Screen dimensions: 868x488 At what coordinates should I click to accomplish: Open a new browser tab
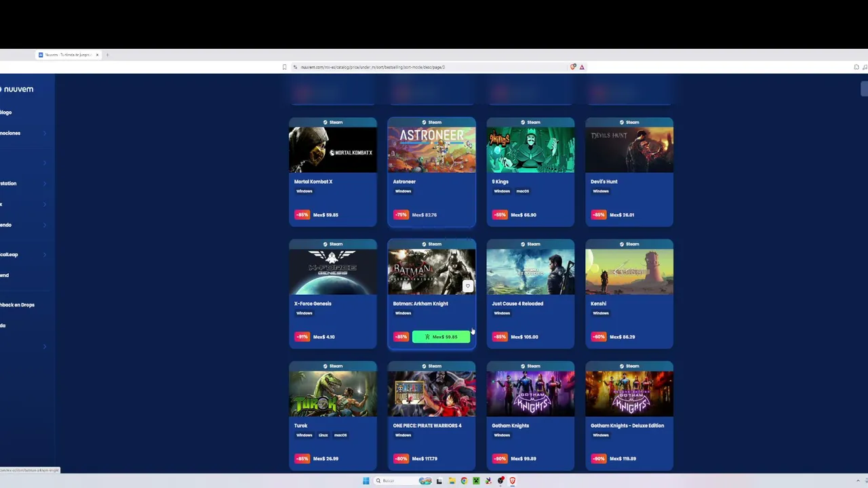107,55
